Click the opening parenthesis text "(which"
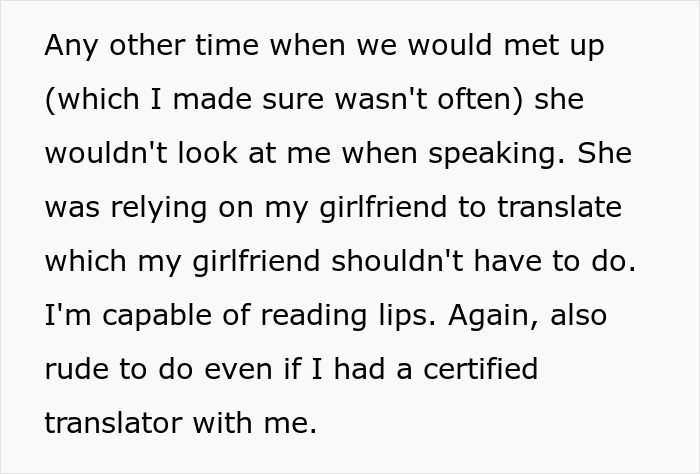Image resolution: width=700 pixels, height=474 pixels. pos(86,101)
